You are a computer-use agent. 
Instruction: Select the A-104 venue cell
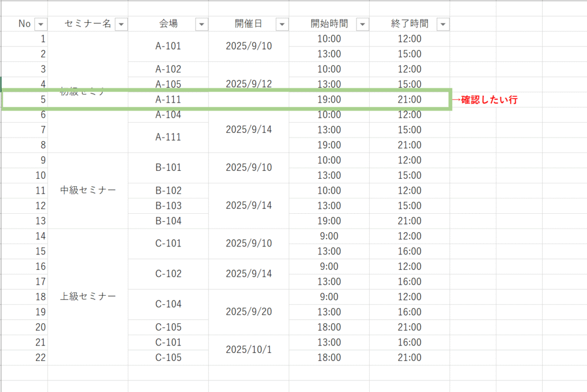coord(168,115)
